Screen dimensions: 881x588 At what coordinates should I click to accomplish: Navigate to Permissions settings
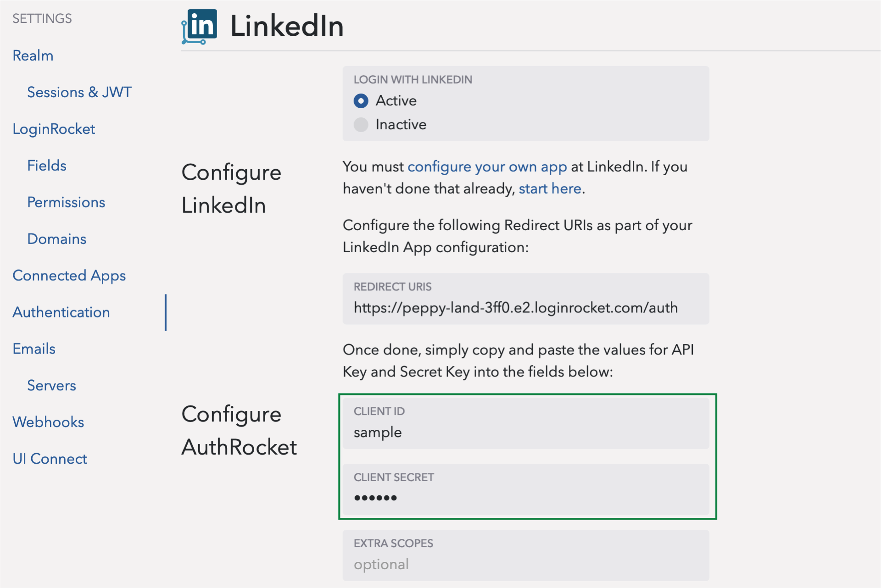[66, 202]
